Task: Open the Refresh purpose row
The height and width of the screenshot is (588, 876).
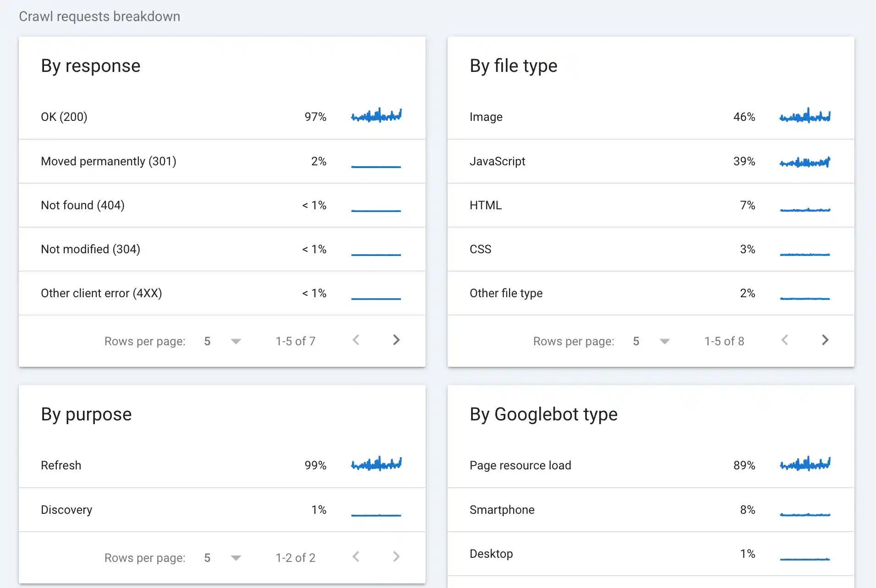Action: pyautogui.click(x=222, y=465)
